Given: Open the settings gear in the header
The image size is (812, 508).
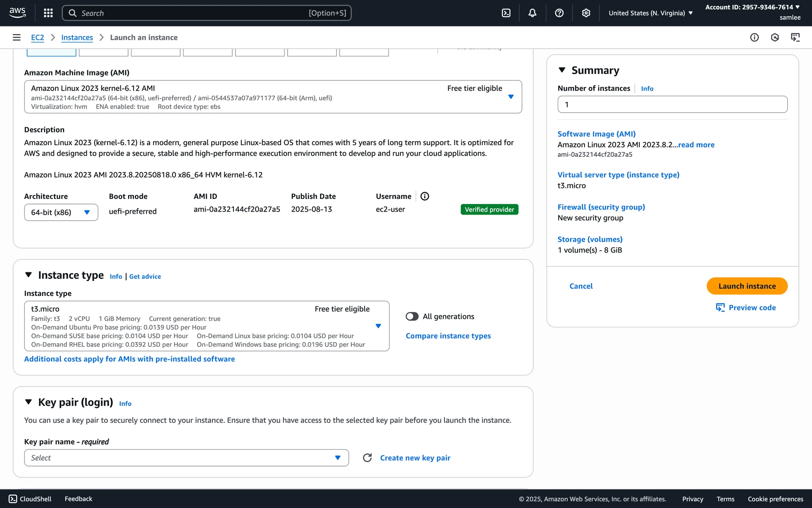Looking at the screenshot, I should (x=586, y=13).
